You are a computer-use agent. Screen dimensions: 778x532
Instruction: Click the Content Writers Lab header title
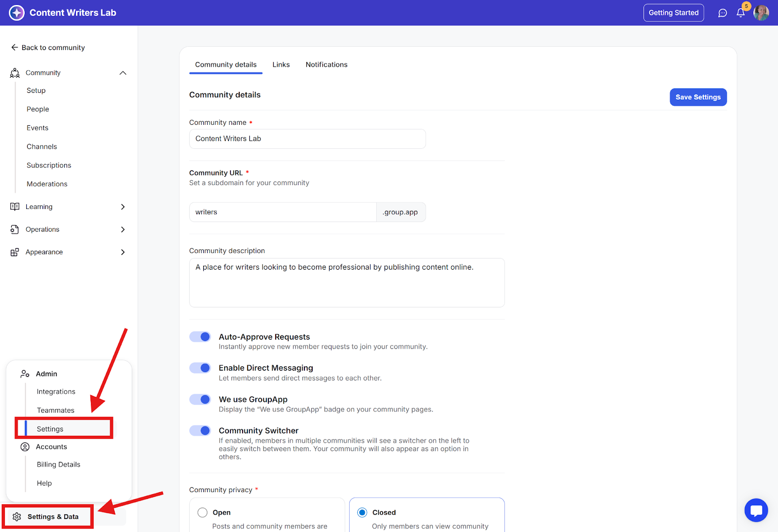click(x=73, y=13)
